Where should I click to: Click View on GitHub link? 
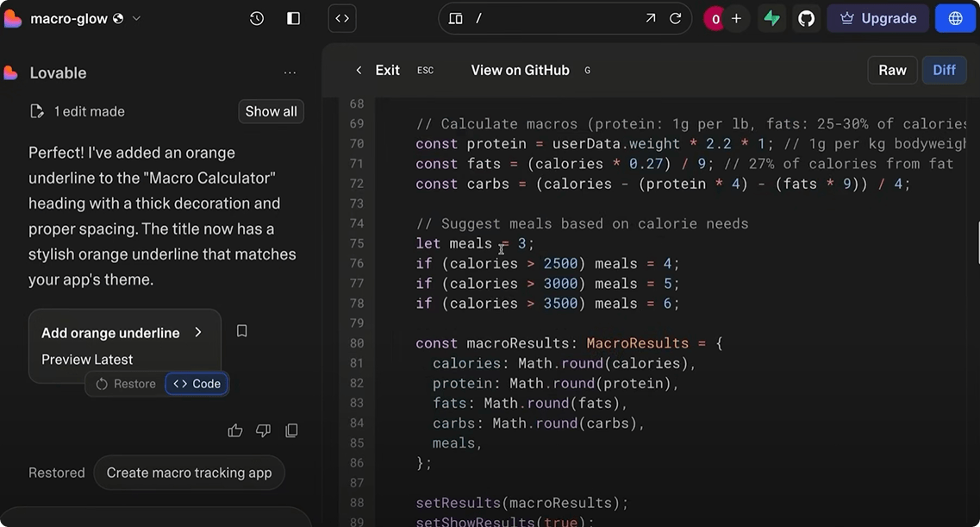(x=520, y=70)
